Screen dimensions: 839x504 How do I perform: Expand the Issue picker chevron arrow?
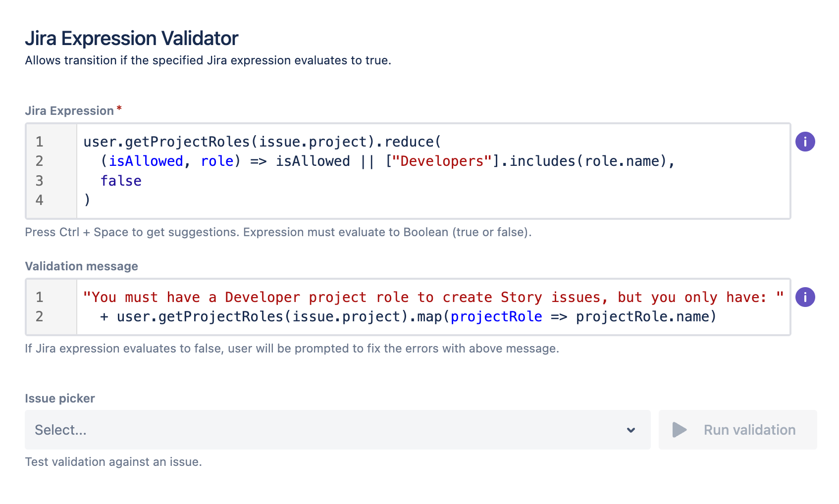[631, 430]
